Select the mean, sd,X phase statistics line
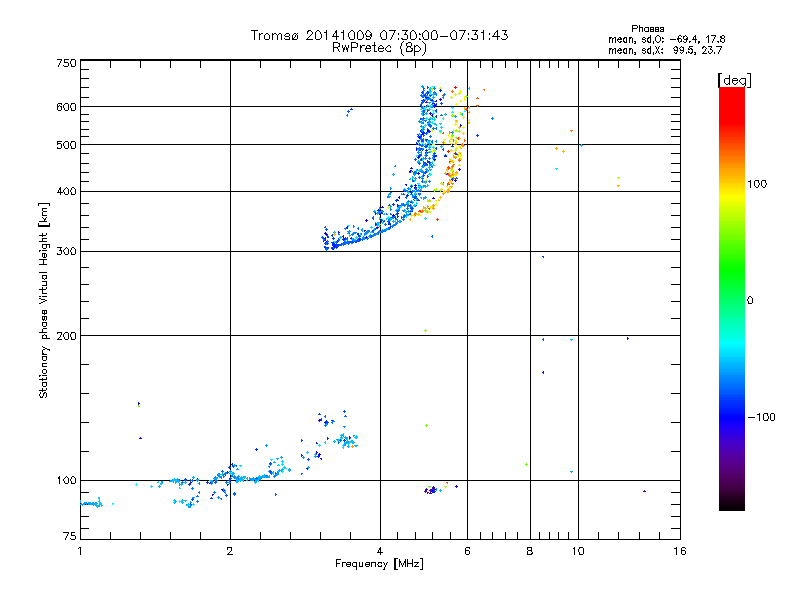 click(666, 50)
